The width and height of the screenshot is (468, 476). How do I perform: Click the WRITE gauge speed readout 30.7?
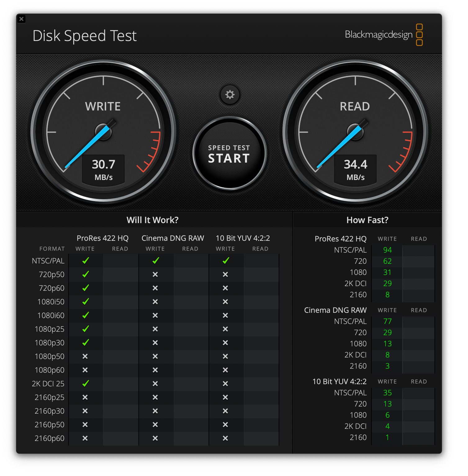click(x=103, y=164)
